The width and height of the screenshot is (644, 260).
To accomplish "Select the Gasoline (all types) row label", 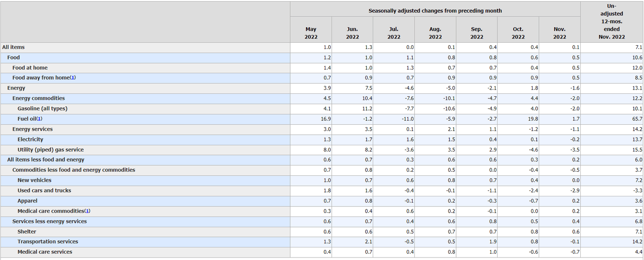I will pyautogui.click(x=42, y=108).
